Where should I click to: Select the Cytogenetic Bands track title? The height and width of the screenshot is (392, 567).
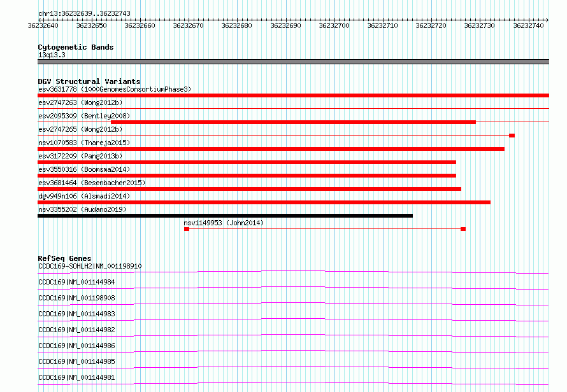[x=76, y=47]
